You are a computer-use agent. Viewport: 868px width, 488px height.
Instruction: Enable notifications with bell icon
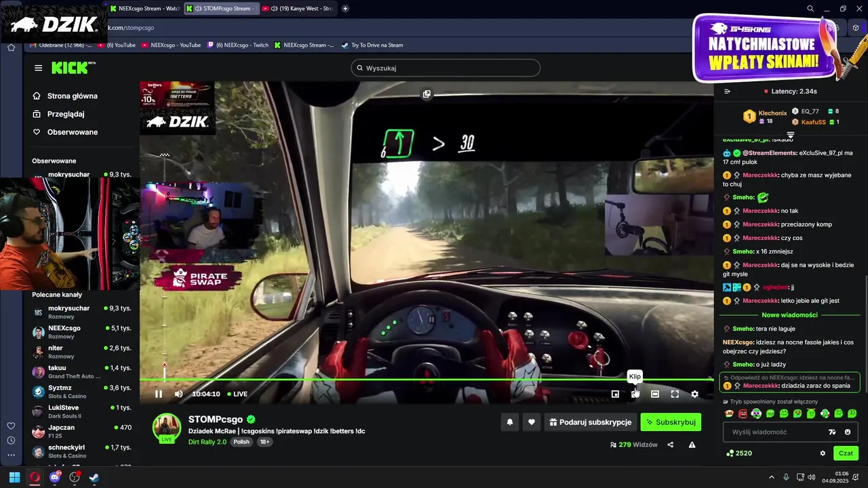510,422
